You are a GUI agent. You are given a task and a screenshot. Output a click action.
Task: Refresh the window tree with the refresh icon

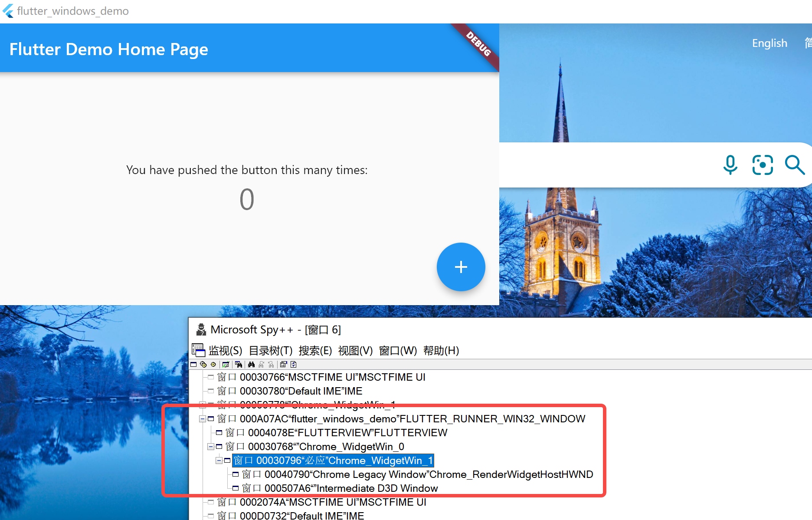click(294, 365)
